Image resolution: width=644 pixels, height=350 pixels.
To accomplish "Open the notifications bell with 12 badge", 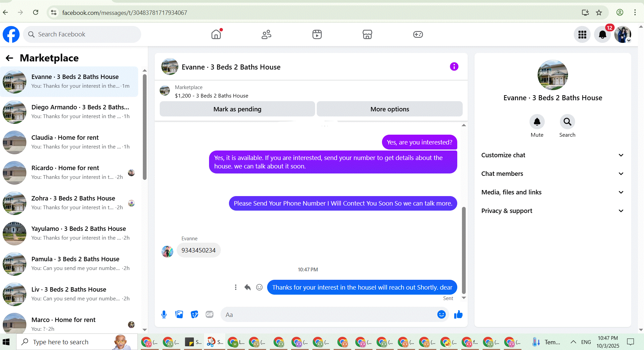I will click(x=602, y=34).
